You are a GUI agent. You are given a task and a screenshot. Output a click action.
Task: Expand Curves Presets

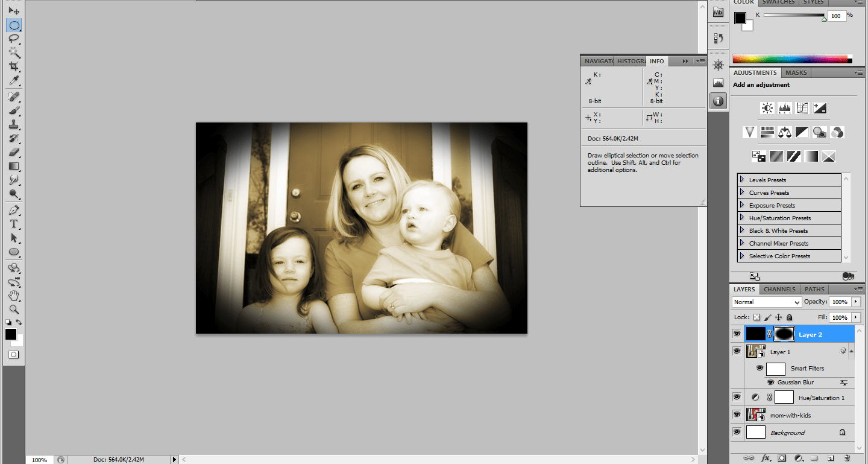(x=742, y=192)
